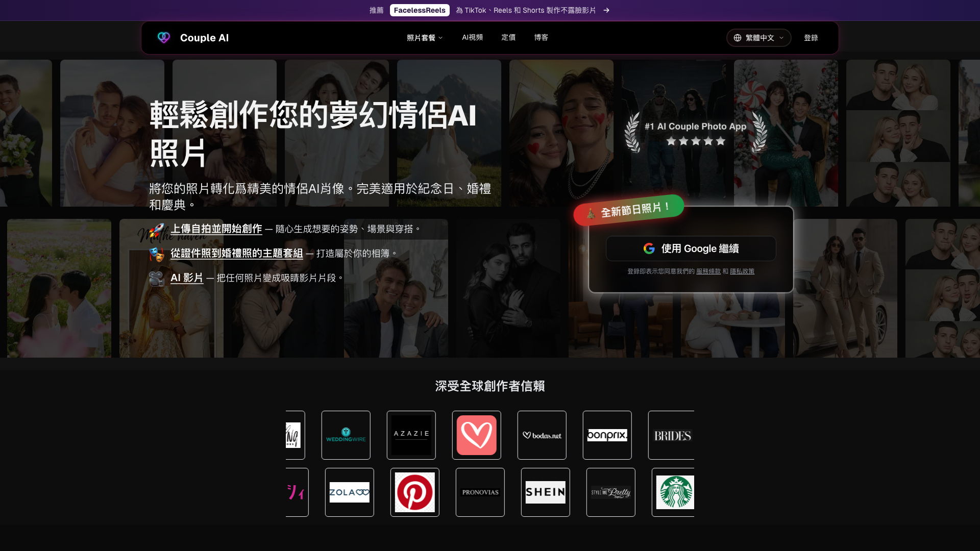
Task: Click the bonprix logo tile
Action: click(607, 435)
